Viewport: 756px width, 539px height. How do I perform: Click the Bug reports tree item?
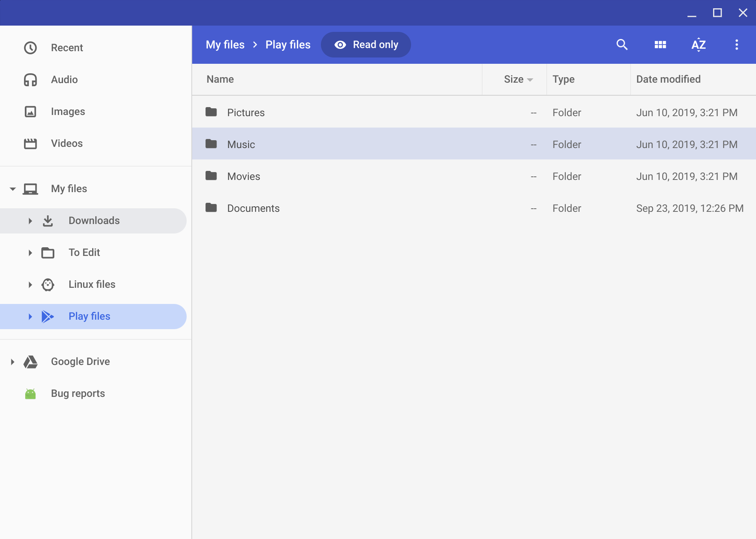77,393
